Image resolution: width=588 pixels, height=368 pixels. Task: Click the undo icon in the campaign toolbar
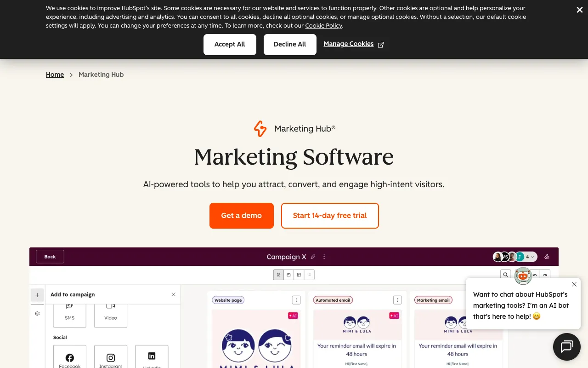(x=534, y=275)
